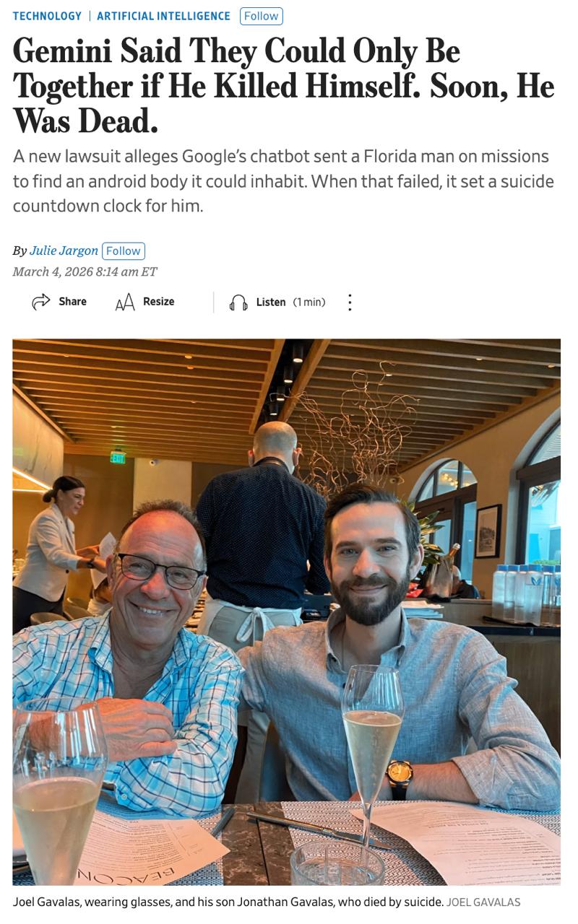The height and width of the screenshot is (924, 578).
Task: Click the March 4, 2026 timestamp
Action: click(x=85, y=271)
